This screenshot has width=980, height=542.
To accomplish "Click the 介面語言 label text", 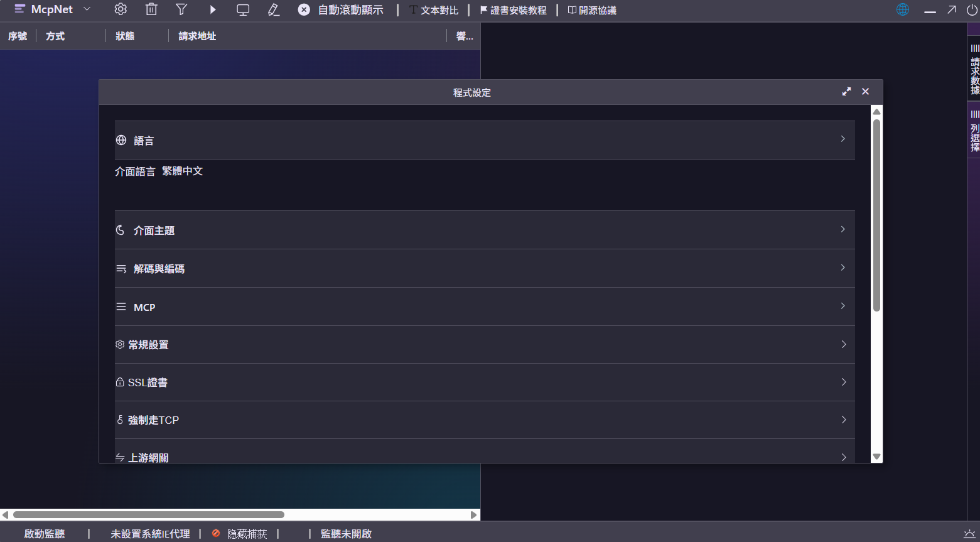I will pyautogui.click(x=135, y=171).
